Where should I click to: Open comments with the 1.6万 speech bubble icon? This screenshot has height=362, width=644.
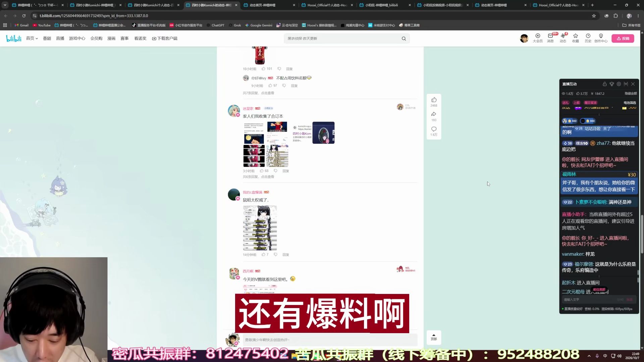coord(434,129)
